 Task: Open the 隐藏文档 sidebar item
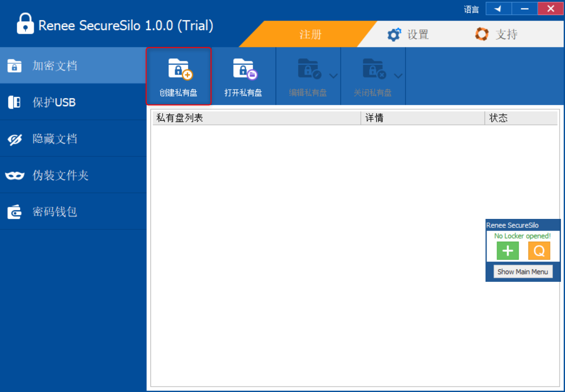coord(73,139)
